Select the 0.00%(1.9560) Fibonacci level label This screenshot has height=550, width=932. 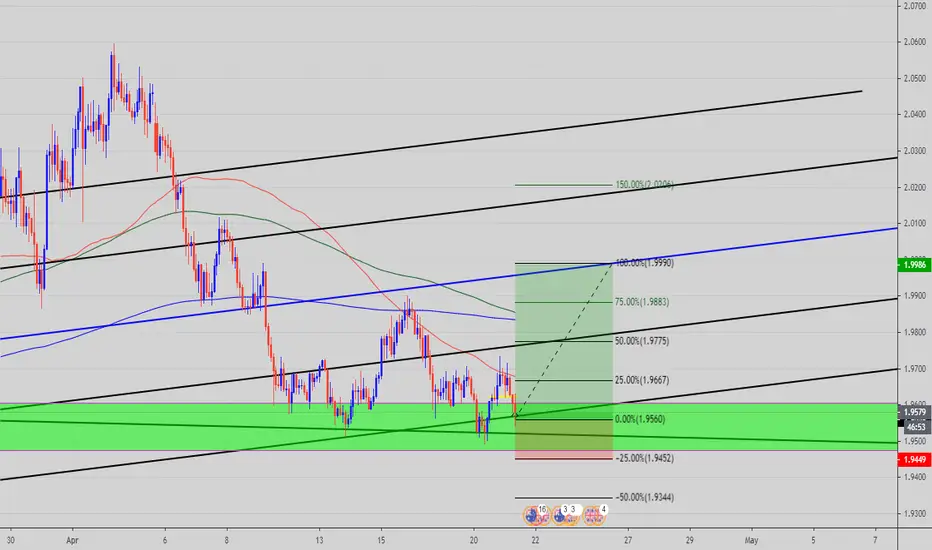(x=640, y=419)
